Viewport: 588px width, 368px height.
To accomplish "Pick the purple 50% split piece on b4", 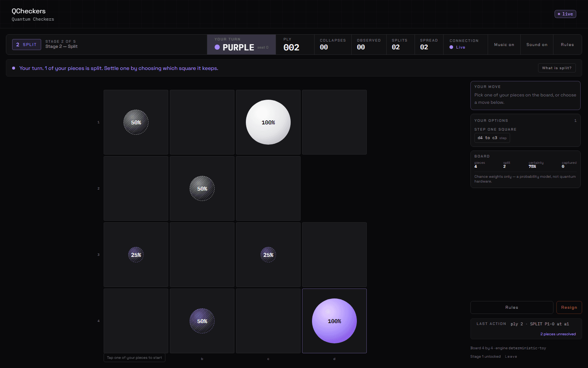I will (202, 321).
